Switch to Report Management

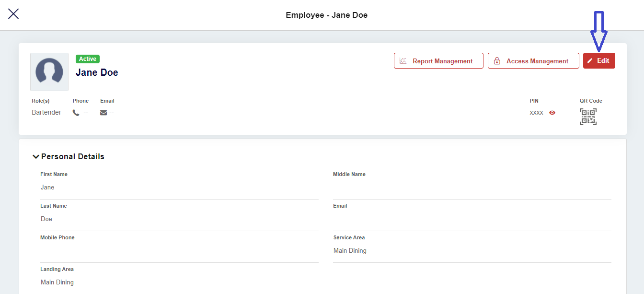pos(438,60)
